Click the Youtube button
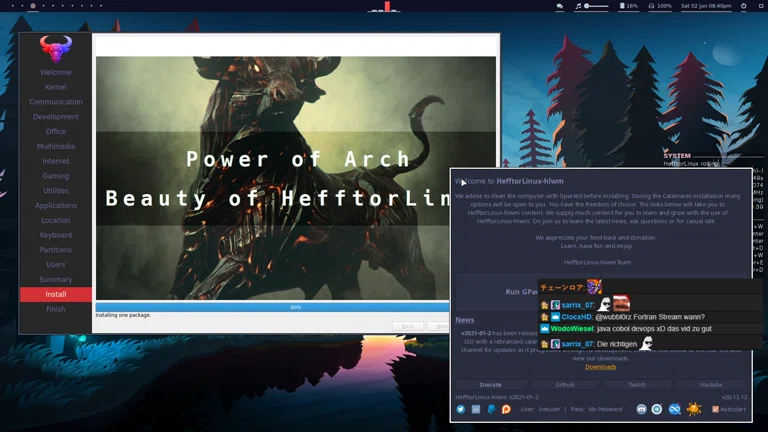This screenshot has width=768, height=432. click(711, 384)
